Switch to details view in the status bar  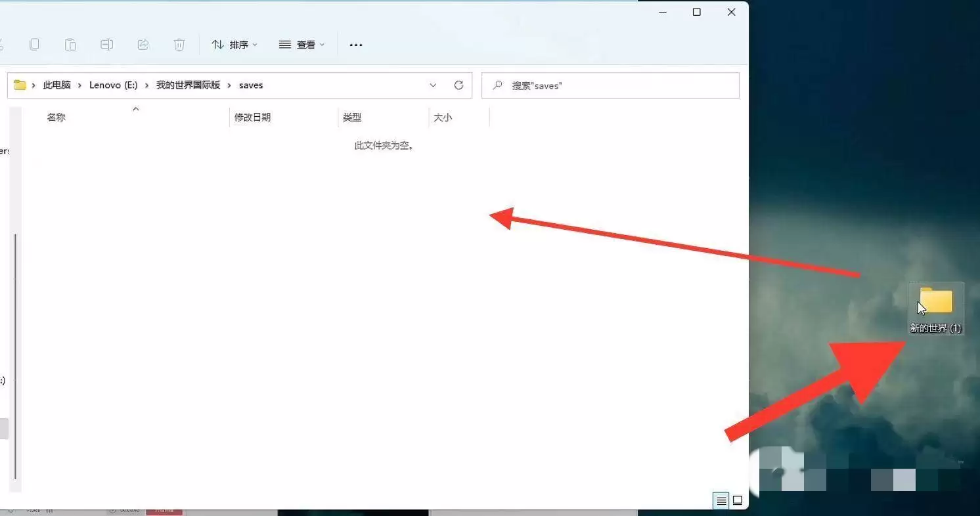click(x=721, y=500)
